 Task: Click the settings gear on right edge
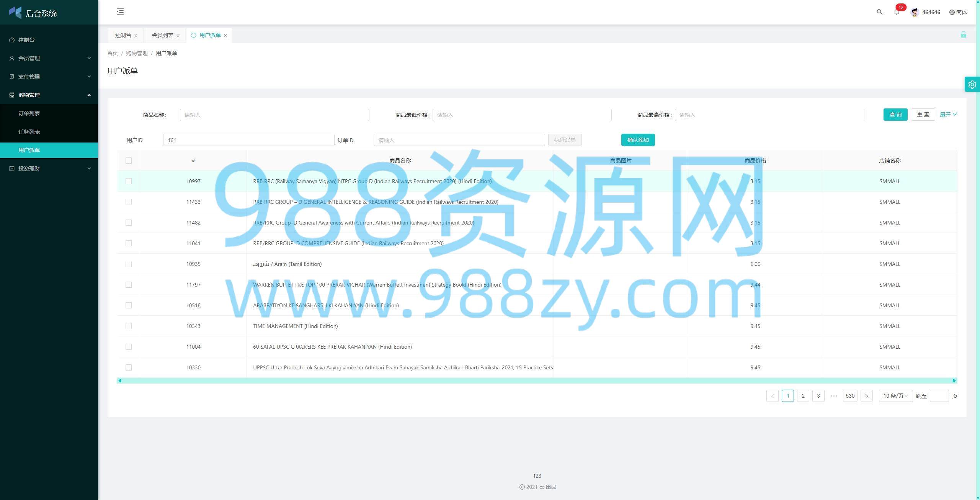(x=972, y=84)
